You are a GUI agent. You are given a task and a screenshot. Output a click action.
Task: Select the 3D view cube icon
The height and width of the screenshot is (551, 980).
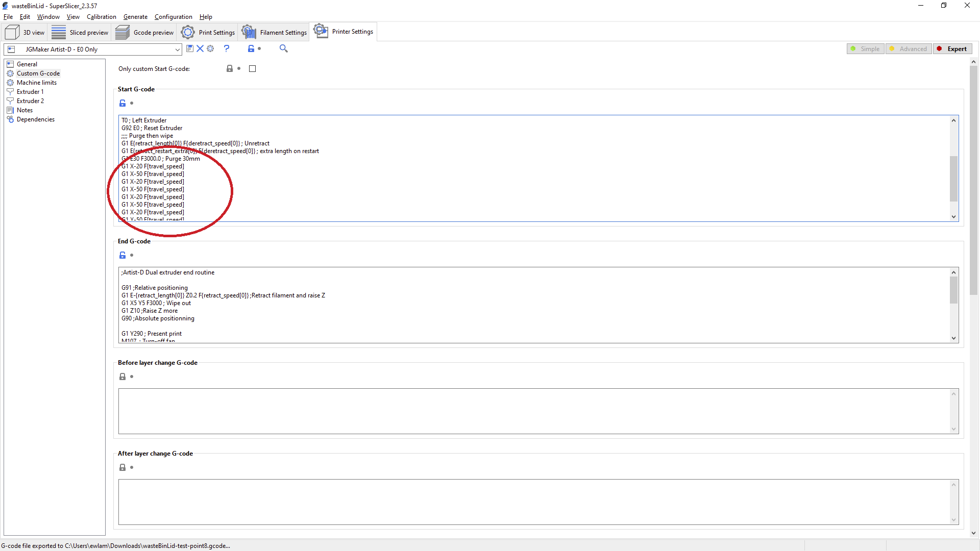pos(11,32)
